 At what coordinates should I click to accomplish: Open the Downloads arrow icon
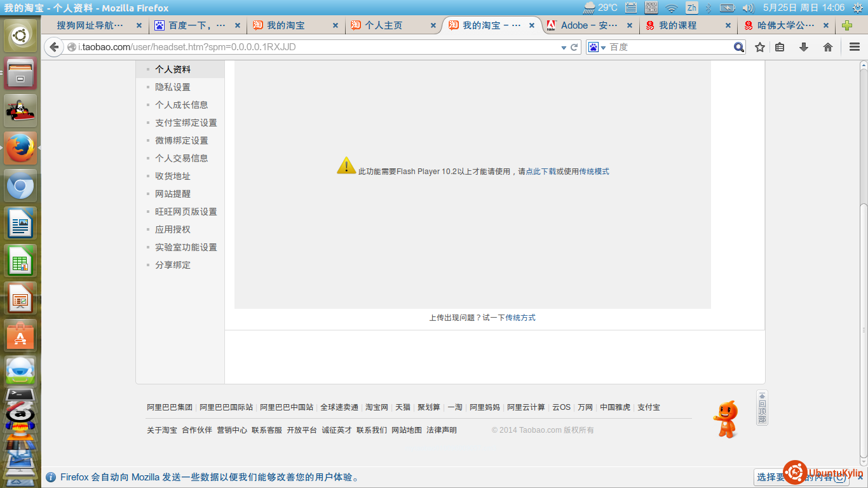(x=804, y=47)
